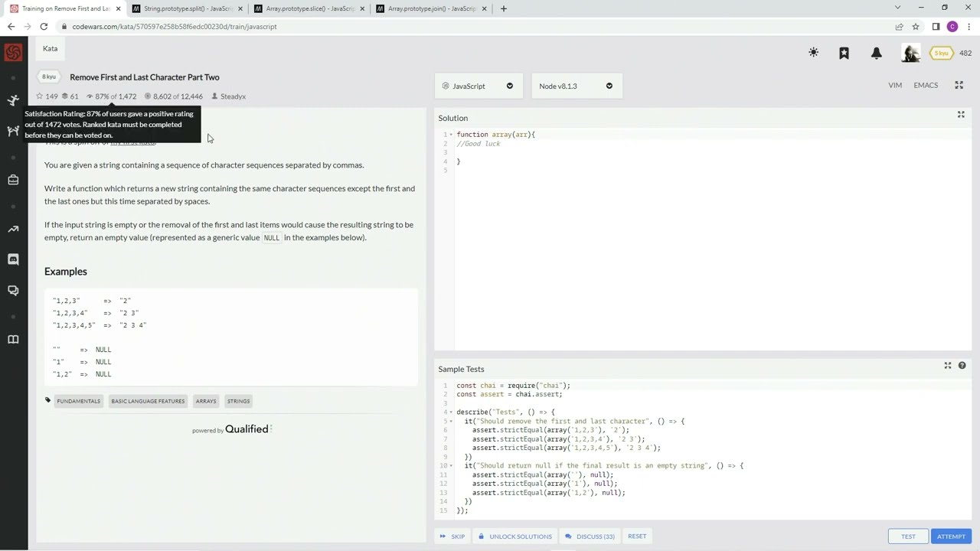980x551 pixels.
Task: Open the tab search chevron
Action: (897, 8)
